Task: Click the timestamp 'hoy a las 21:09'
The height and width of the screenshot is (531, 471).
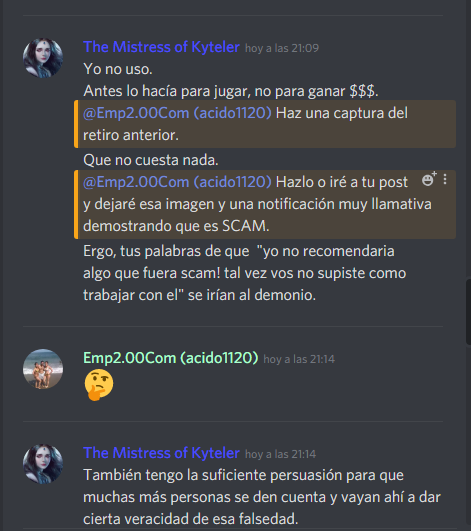Action: click(x=282, y=48)
